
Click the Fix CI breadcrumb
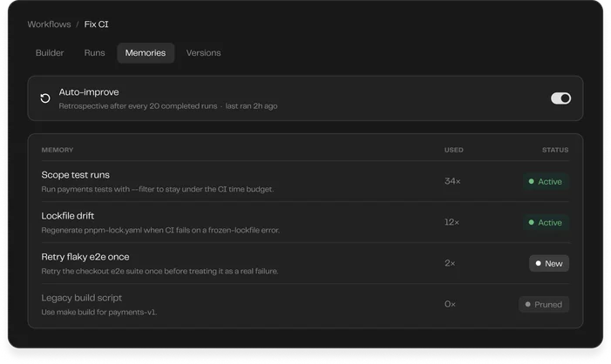pos(96,24)
